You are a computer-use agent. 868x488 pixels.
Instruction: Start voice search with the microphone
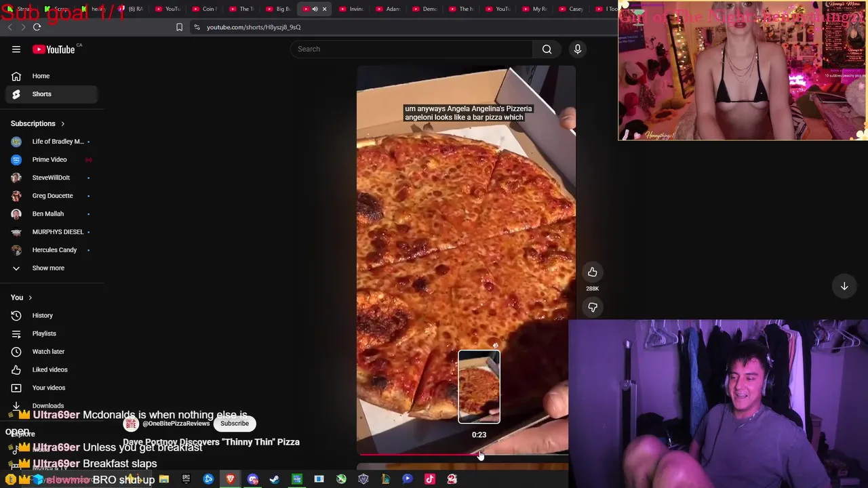coord(578,49)
